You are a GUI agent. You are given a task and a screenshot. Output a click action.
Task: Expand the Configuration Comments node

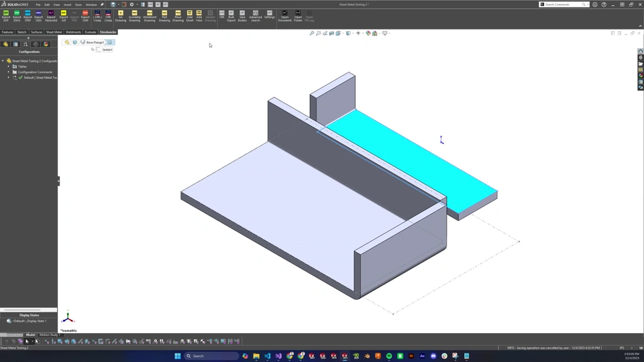[x=9, y=72]
